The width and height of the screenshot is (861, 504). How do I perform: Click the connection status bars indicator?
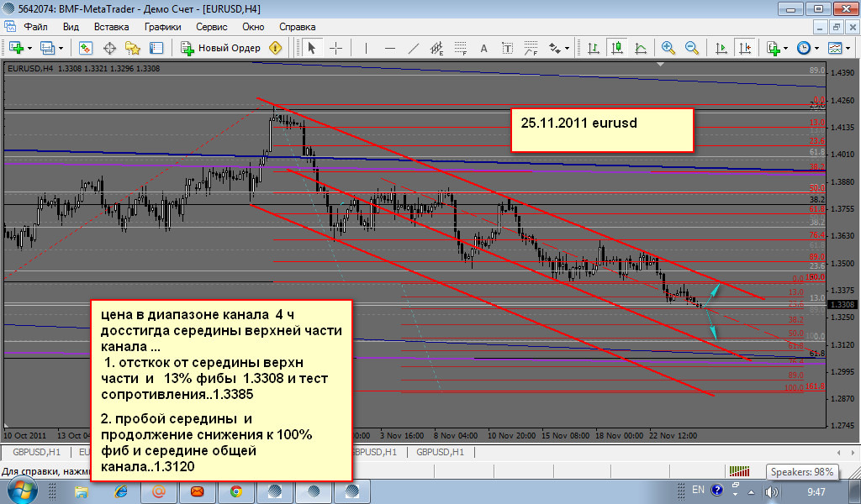click(x=739, y=471)
